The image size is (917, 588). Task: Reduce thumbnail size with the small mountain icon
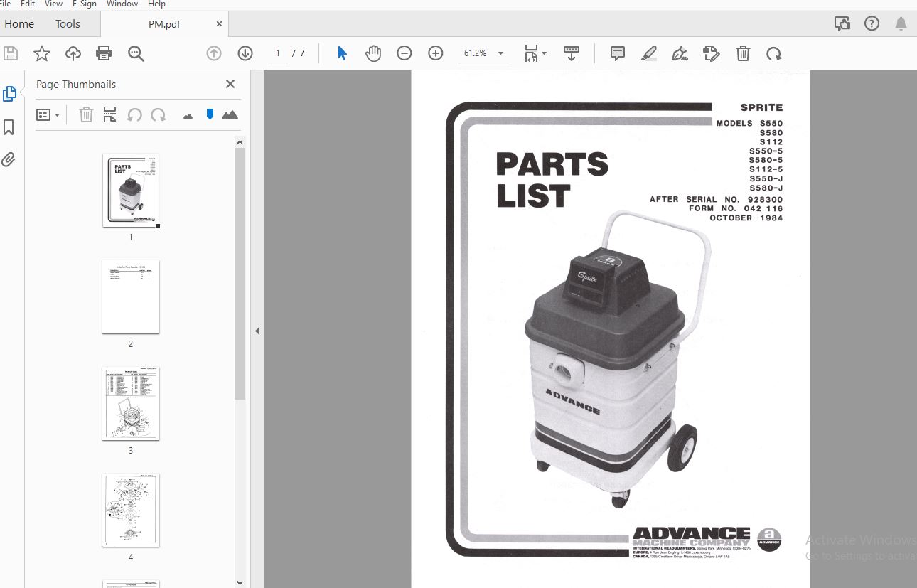point(188,115)
